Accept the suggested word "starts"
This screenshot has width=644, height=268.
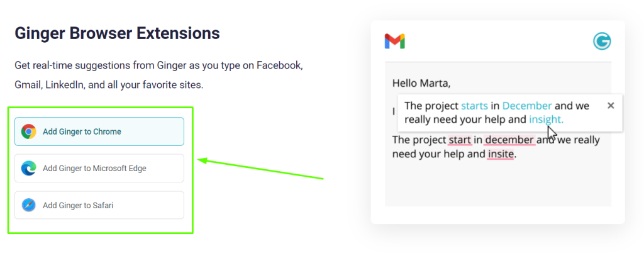click(x=474, y=106)
